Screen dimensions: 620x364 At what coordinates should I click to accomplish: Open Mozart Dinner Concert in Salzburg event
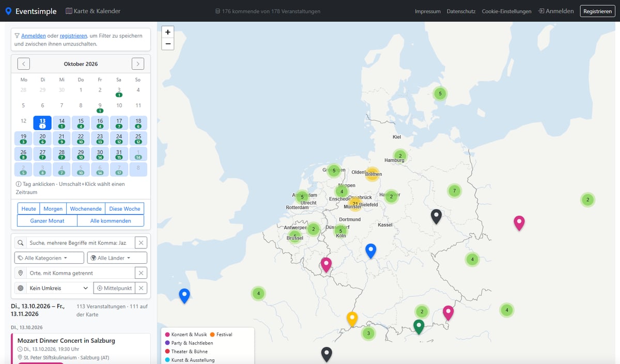(66, 341)
